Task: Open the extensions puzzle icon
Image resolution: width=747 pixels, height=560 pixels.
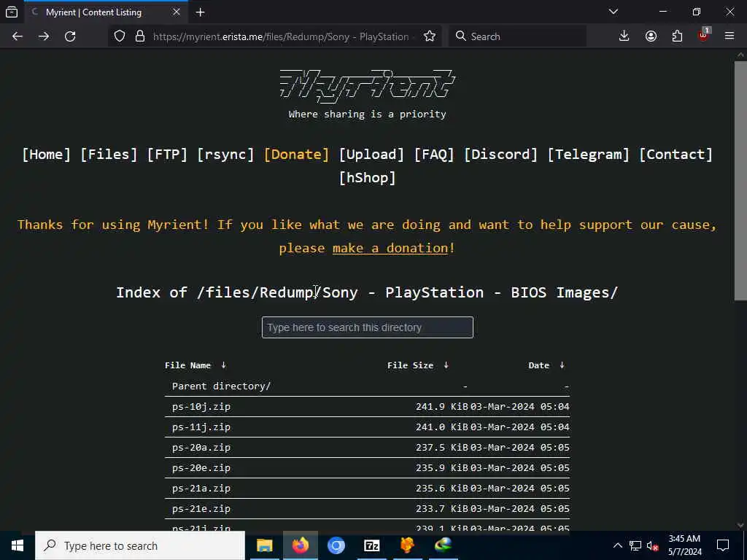Action: click(677, 36)
